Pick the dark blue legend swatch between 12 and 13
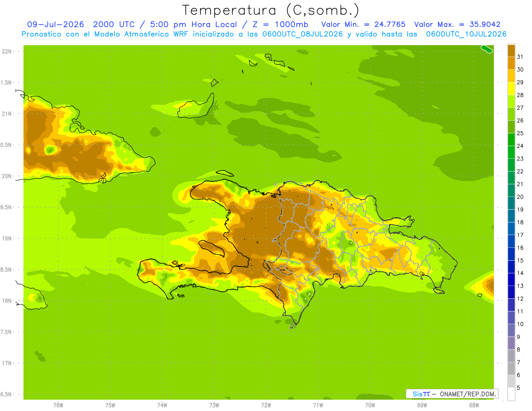 pos(511,292)
